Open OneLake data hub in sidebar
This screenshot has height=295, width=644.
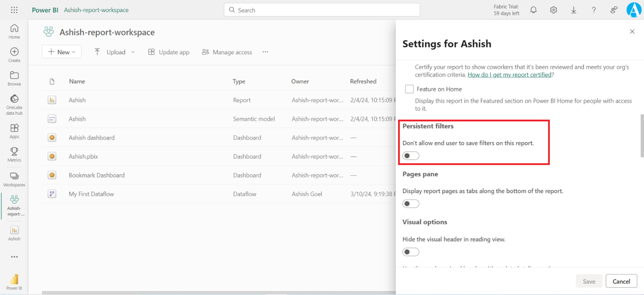pos(14,104)
